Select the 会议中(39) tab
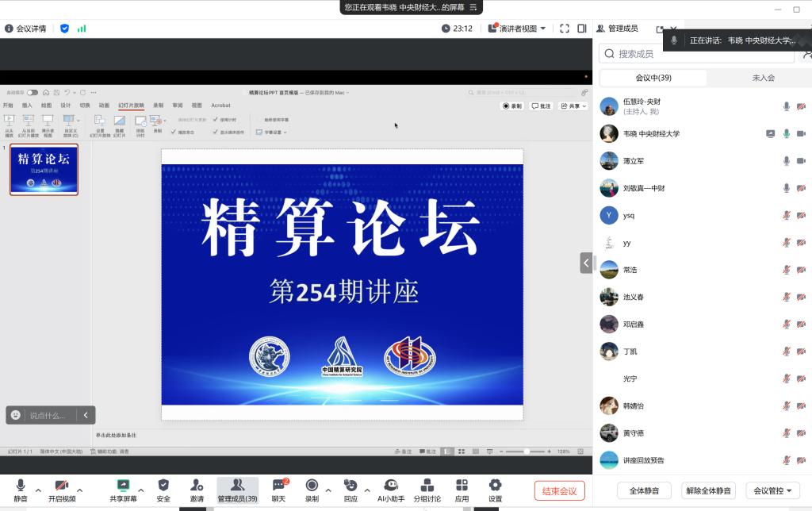 [653, 78]
